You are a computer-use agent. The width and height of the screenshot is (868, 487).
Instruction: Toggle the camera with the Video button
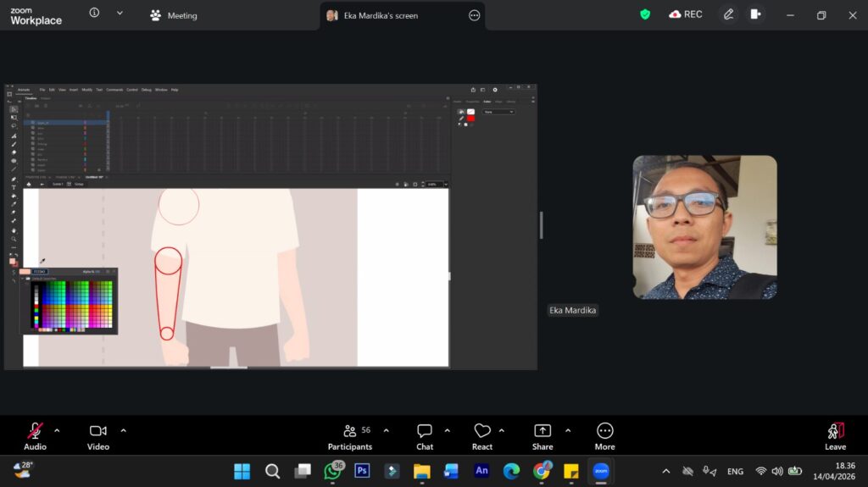click(x=98, y=436)
